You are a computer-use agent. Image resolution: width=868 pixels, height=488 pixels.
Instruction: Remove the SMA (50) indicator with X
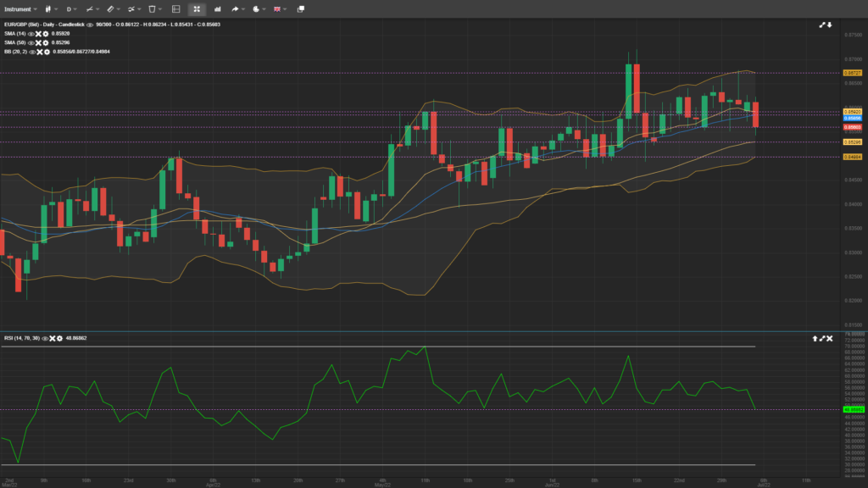coord(38,42)
